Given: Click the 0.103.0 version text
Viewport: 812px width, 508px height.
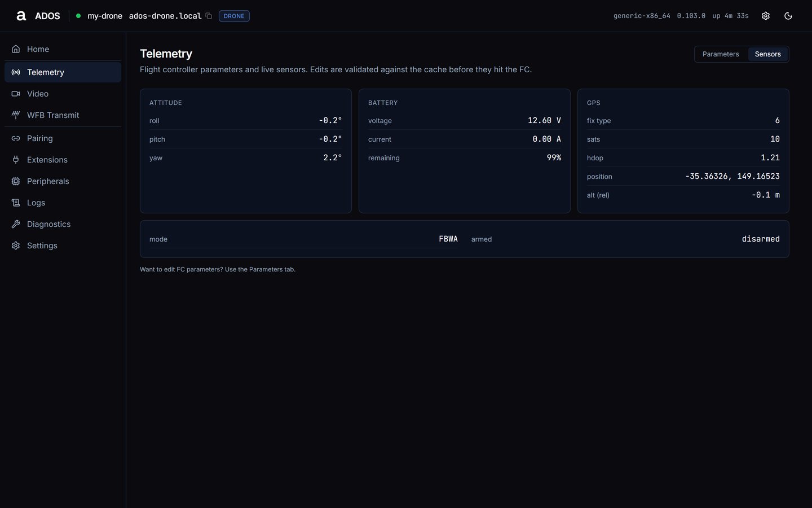Looking at the screenshot, I should click(691, 16).
